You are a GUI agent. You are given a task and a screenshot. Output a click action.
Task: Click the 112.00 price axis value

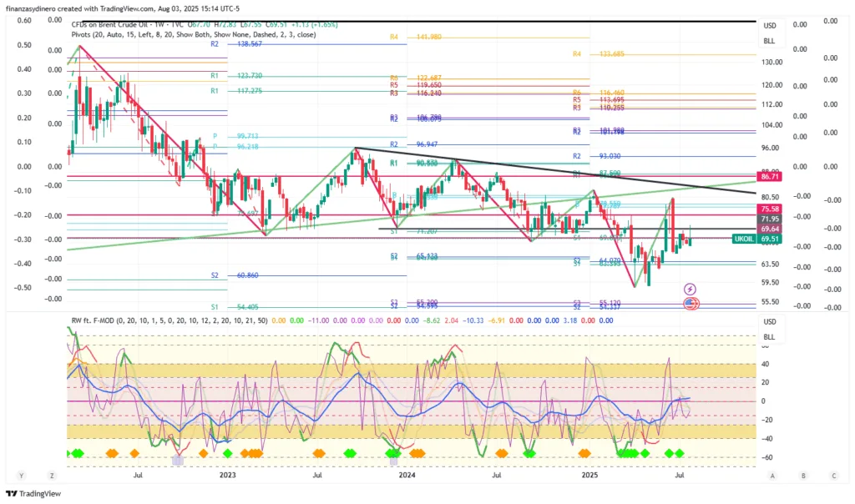(x=772, y=104)
